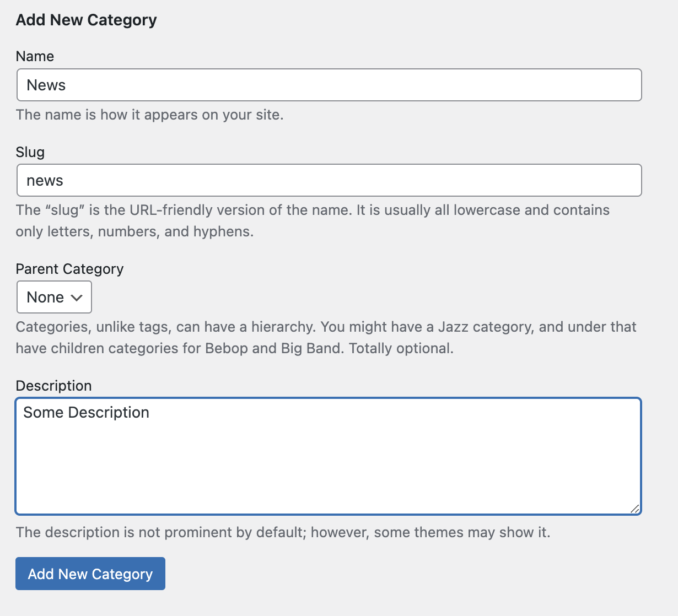678x616 pixels.
Task: Click 'The name is how it appears' help text
Action: point(149,115)
